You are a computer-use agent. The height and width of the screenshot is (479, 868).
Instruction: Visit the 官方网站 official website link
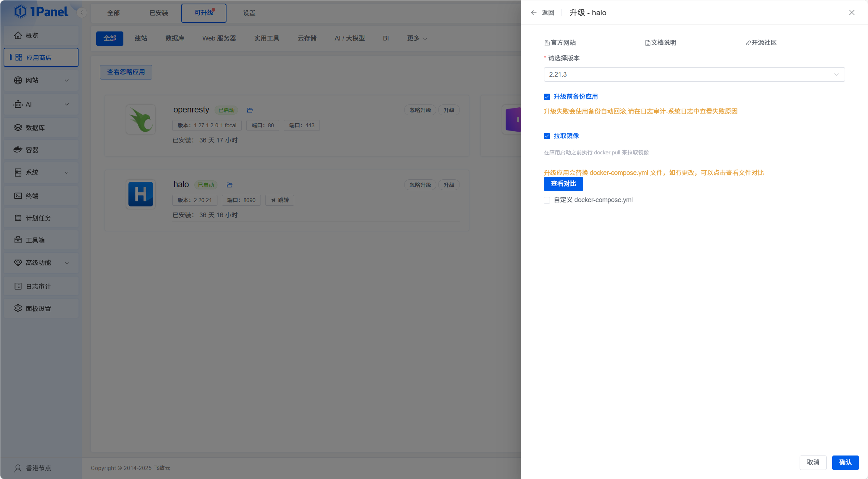[561, 42]
